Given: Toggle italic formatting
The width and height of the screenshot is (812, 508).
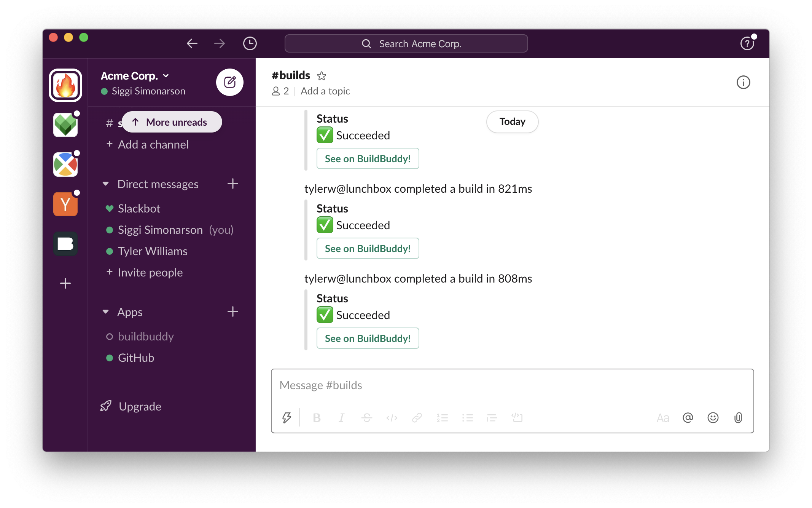Looking at the screenshot, I should [342, 418].
